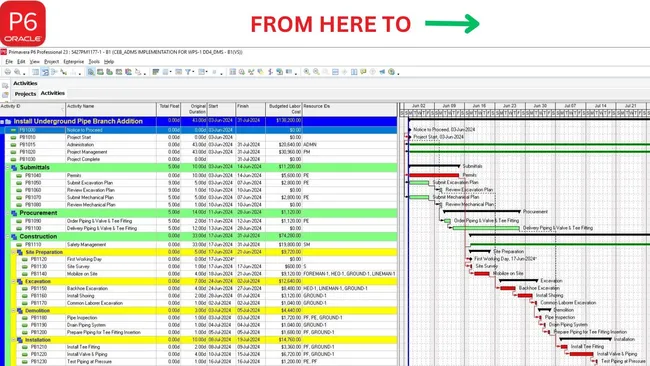Collapse the Submittals WBS group
This screenshot has height=366, width=650.
tap(7, 167)
